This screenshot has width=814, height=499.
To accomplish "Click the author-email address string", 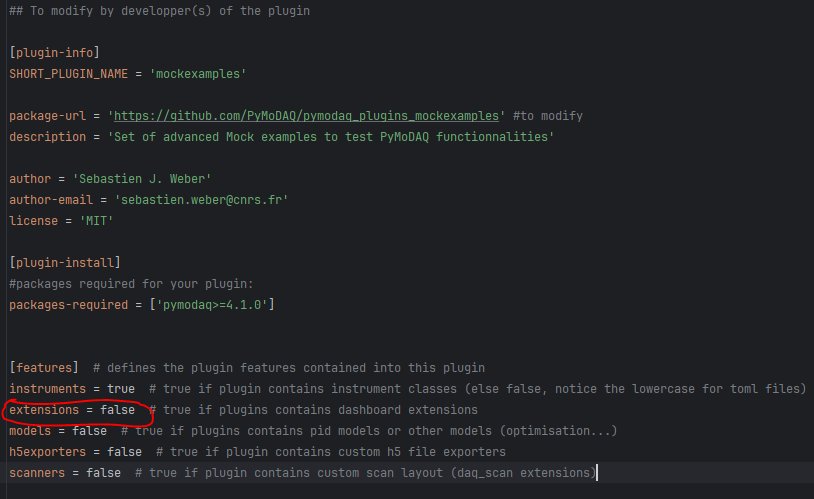I will pos(201,200).
